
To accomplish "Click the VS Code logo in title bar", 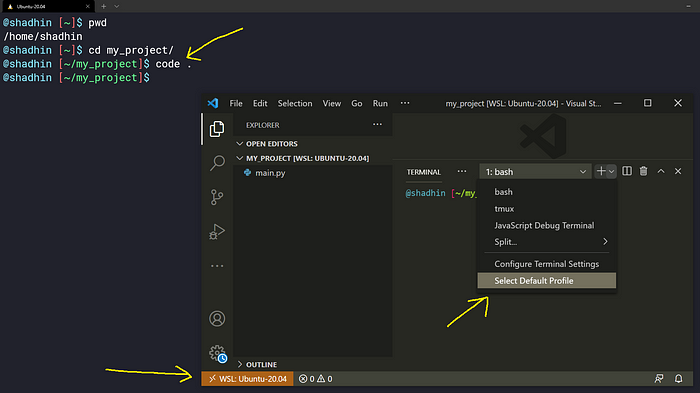I will [213, 103].
